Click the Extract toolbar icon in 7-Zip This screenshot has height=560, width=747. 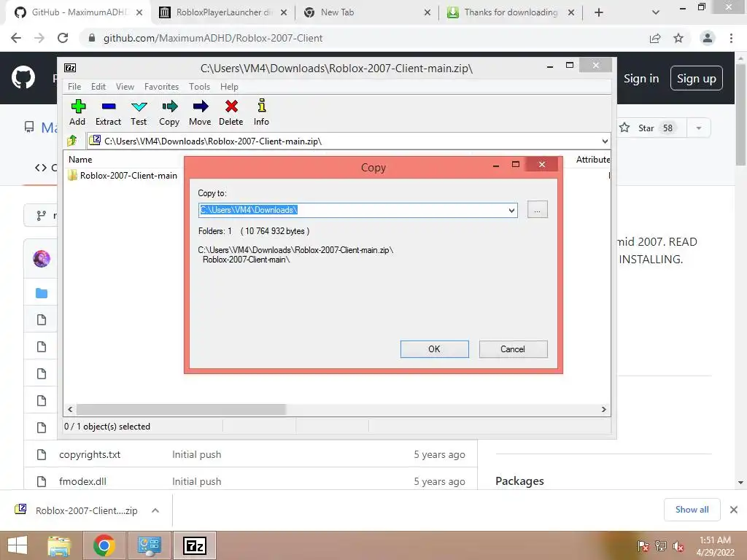tap(108, 112)
